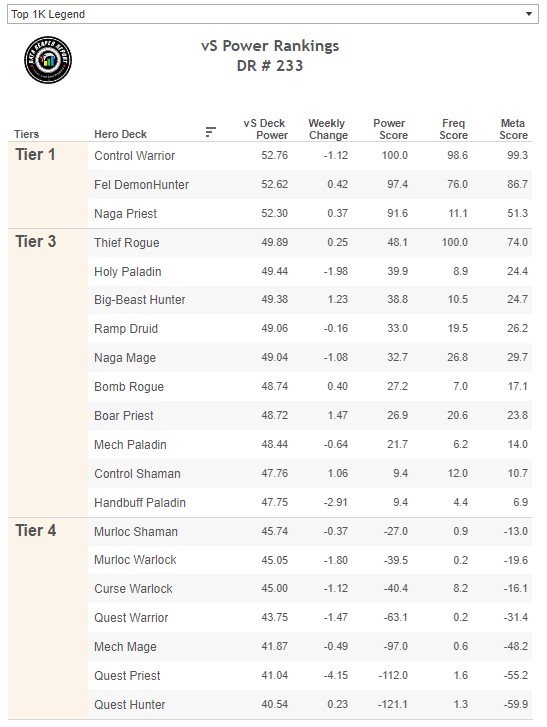Image resolution: width=547 pixels, height=727 pixels.
Task: Click the Freq Score column header
Action: pyautogui.click(x=453, y=129)
